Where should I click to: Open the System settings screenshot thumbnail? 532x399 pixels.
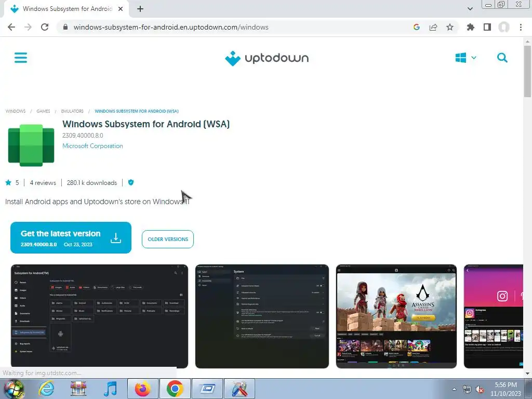tap(262, 316)
